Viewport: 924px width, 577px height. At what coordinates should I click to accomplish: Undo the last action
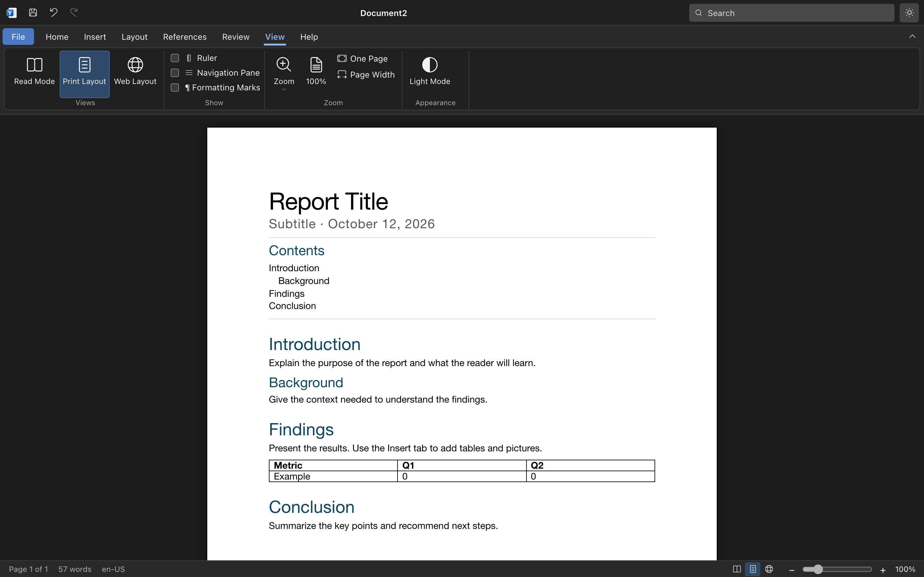click(54, 13)
